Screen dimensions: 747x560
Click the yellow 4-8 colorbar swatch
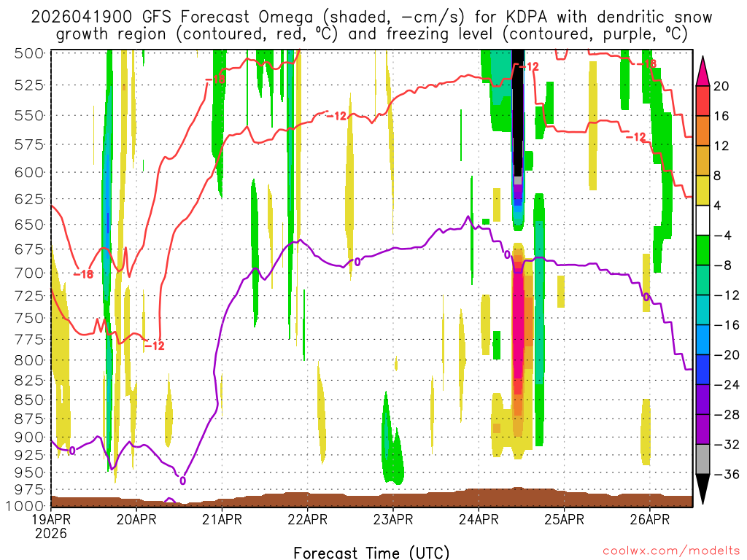(703, 190)
